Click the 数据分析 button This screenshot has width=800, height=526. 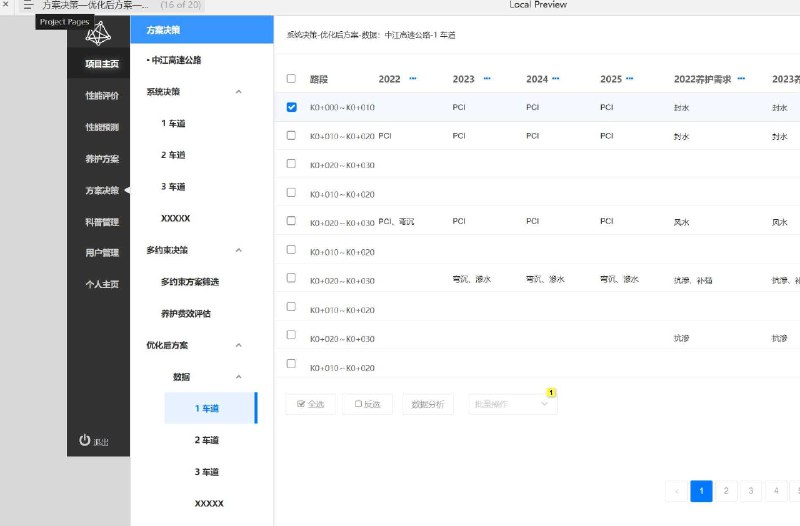[428, 404]
